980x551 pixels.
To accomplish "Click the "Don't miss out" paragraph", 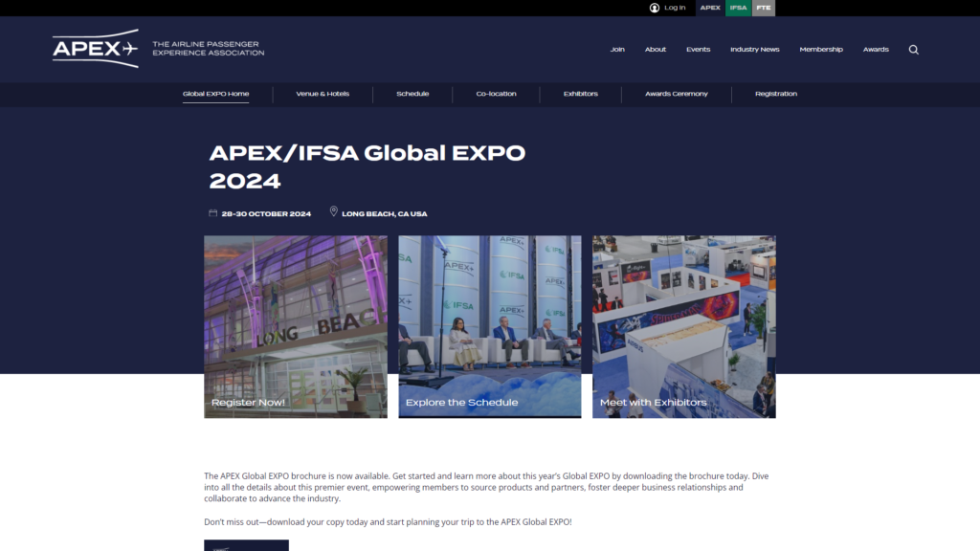I will coord(389,522).
